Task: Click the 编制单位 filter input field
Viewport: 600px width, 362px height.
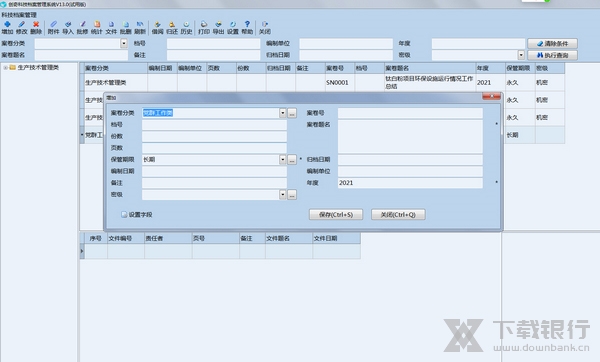Action: tap(346, 43)
